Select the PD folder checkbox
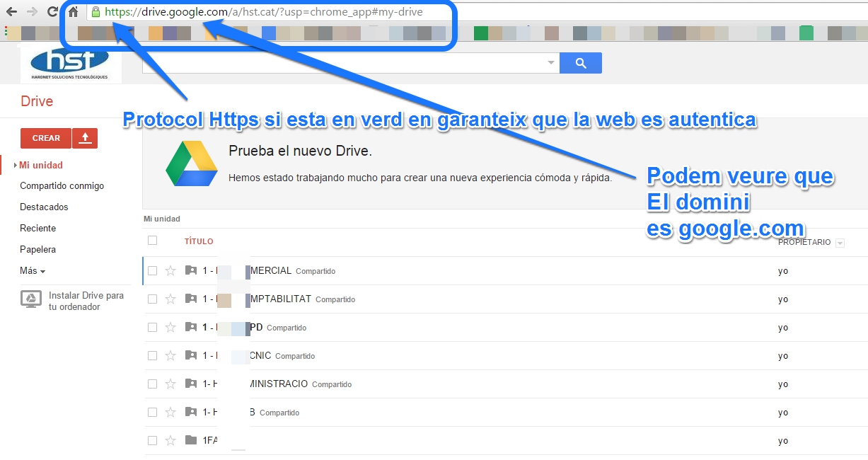Screen dimensions: 868x460 click(152, 327)
